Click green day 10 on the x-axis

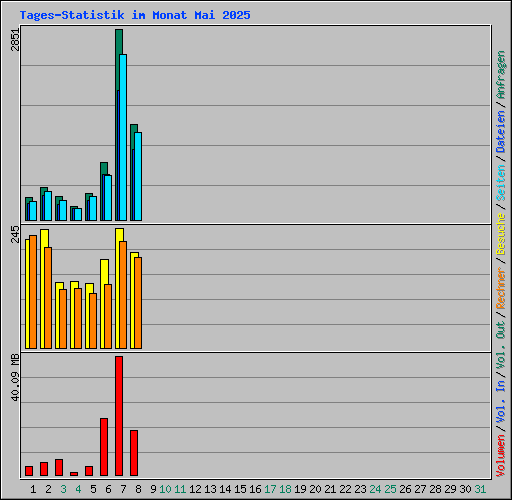click(x=165, y=489)
